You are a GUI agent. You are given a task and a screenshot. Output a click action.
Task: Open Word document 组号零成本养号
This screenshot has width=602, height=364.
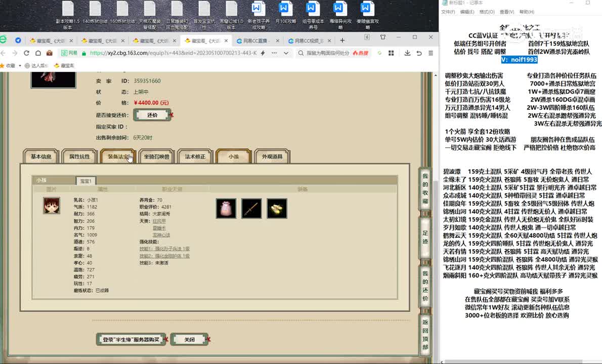[313, 15]
